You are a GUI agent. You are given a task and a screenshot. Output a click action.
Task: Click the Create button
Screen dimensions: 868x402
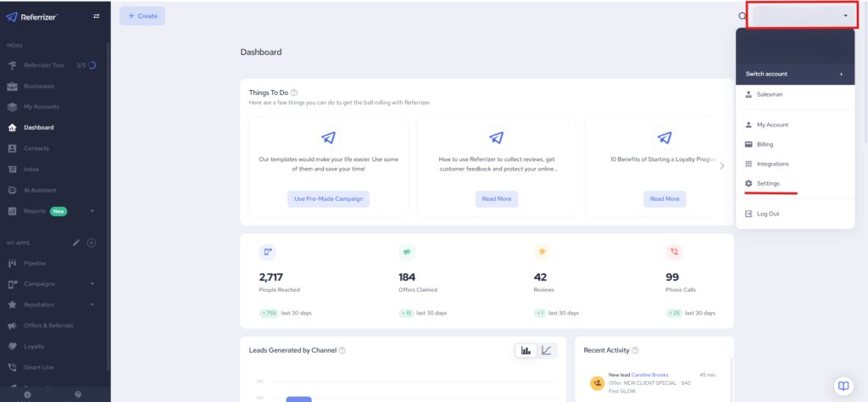[142, 16]
